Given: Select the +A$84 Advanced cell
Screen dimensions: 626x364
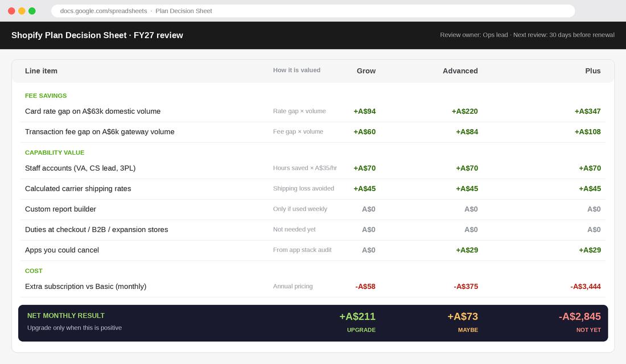Looking at the screenshot, I should coord(467,132).
